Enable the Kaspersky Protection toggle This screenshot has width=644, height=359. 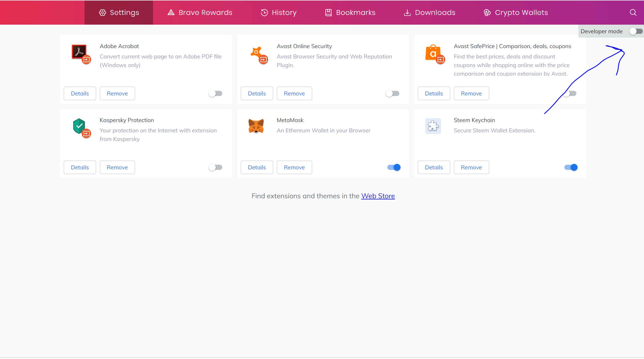coord(215,167)
